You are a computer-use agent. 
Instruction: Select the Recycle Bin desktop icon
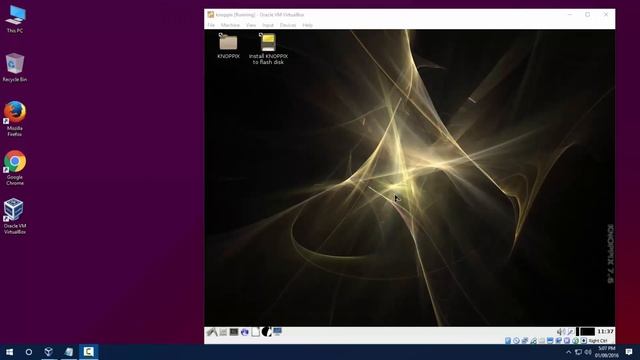(x=15, y=67)
